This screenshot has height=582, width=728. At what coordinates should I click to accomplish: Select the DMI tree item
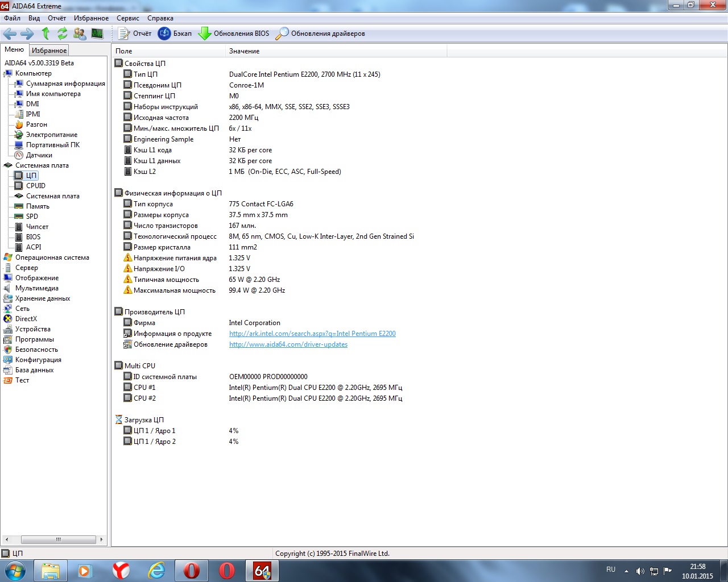32,104
